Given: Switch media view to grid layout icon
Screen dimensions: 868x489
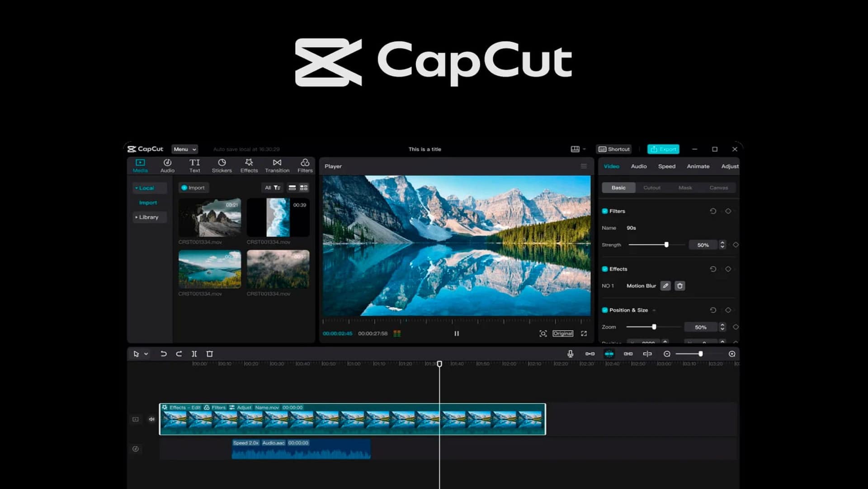Looking at the screenshot, I should point(304,188).
